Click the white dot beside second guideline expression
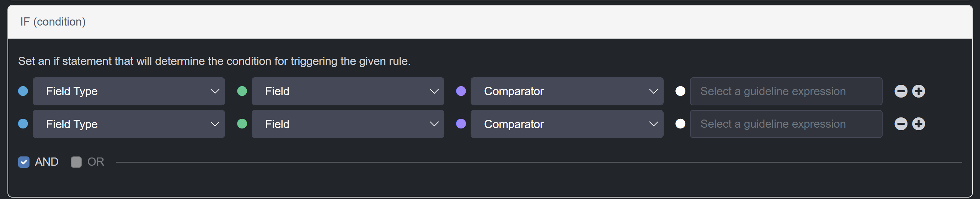This screenshot has width=980, height=199. point(680,124)
